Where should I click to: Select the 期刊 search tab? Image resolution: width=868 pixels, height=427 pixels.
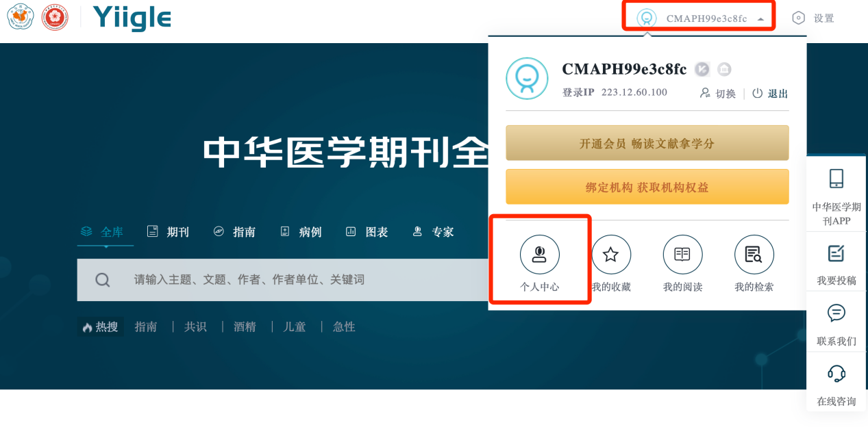168,232
